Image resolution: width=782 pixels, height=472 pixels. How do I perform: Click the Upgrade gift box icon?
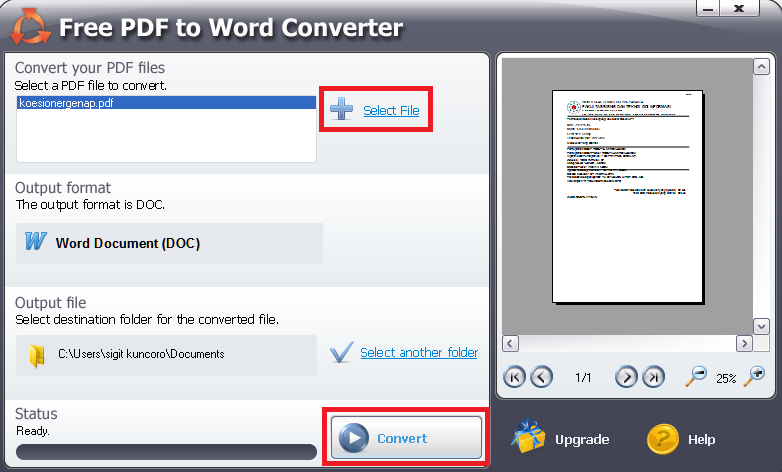click(x=528, y=437)
